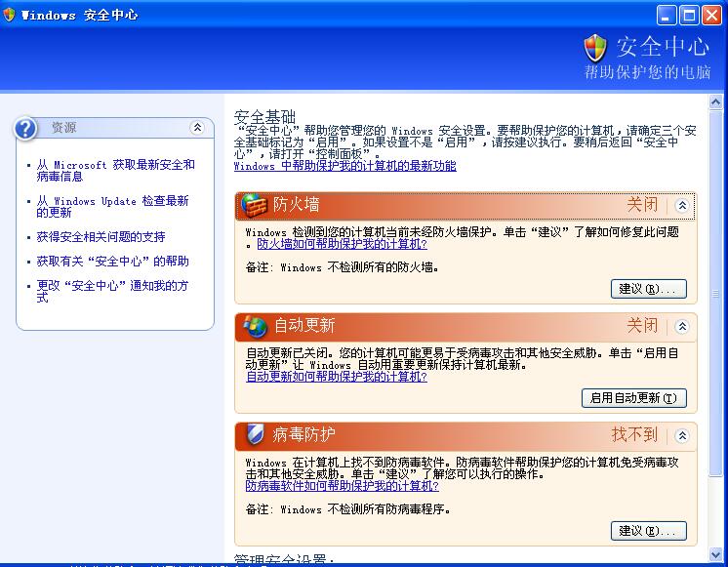Click the virus protection shield icon

255,434
